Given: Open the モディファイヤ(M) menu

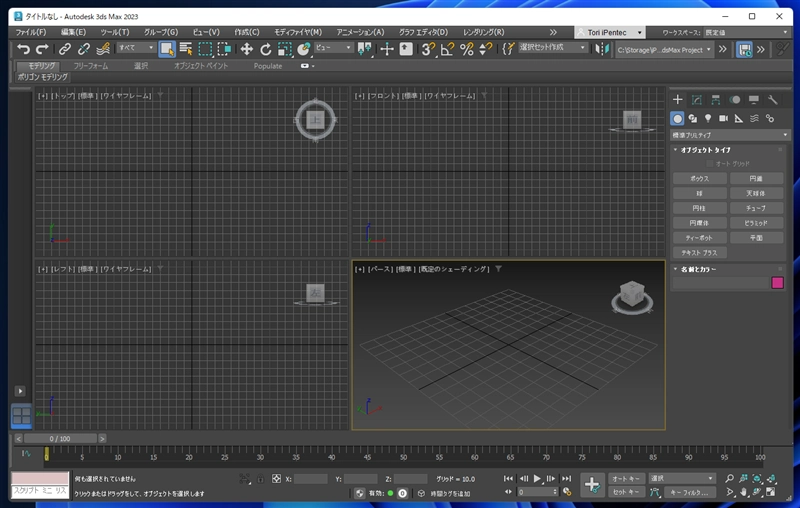Looking at the screenshot, I should click(298, 32).
